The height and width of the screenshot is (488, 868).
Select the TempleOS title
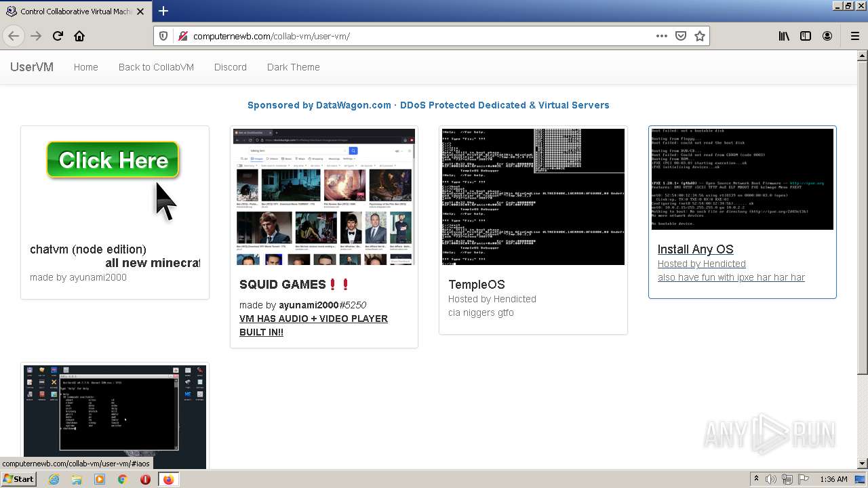[477, 285]
